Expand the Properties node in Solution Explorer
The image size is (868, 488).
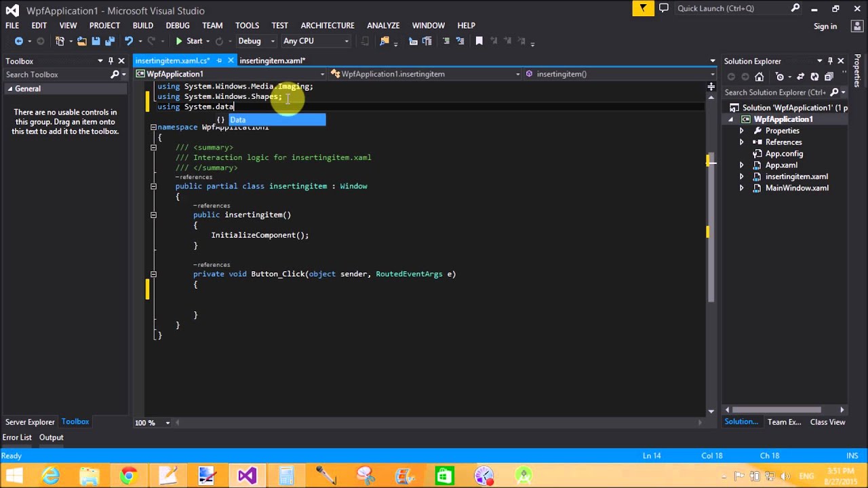coord(741,131)
